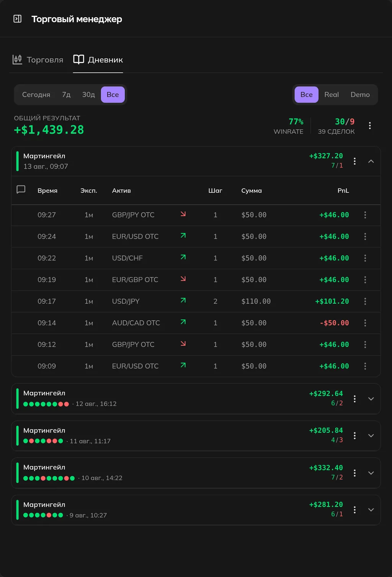Click the Эксп. column header
The height and width of the screenshot is (577, 392).
(89, 190)
